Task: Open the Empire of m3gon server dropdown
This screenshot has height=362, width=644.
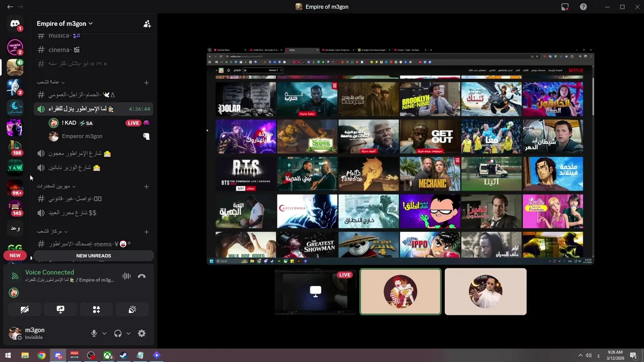Action: coord(65,24)
